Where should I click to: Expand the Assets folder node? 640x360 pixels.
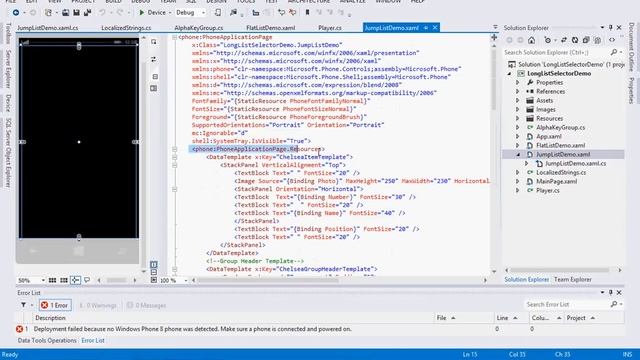point(518,100)
